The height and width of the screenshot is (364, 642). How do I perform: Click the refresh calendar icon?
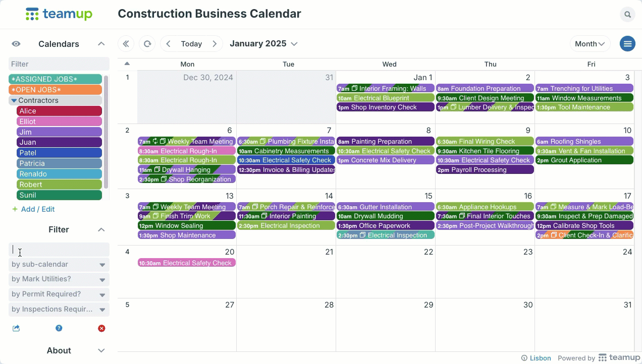point(147,44)
